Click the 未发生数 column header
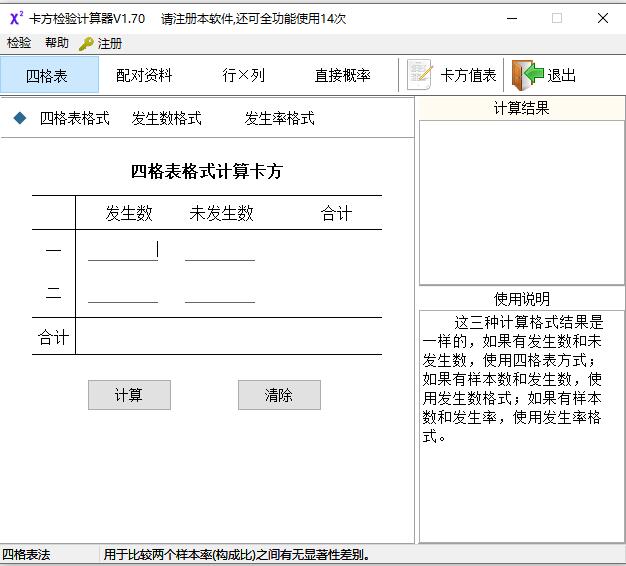Image resolution: width=626 pixels, height=566 pixels. tap(222, 213)
